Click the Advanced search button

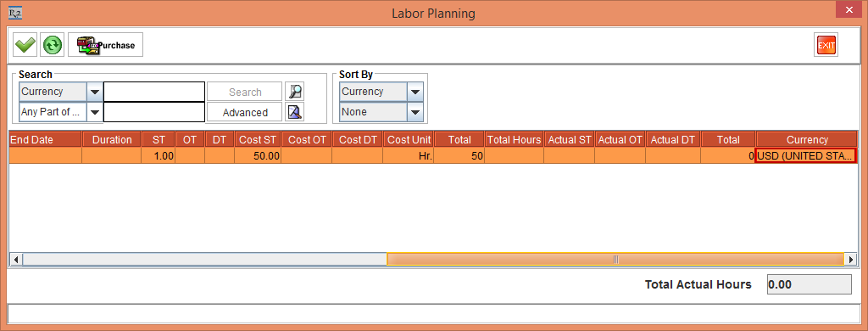tap(245, 112)
